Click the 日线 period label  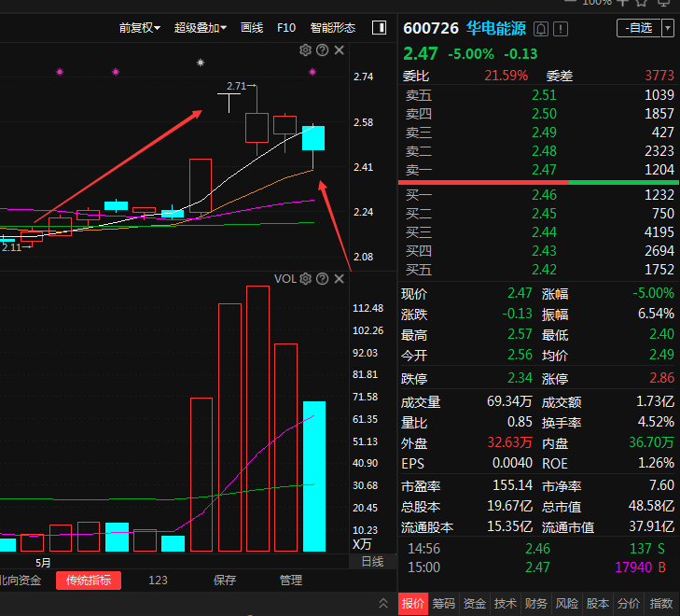pyautogui.click(x=372, y=562)
